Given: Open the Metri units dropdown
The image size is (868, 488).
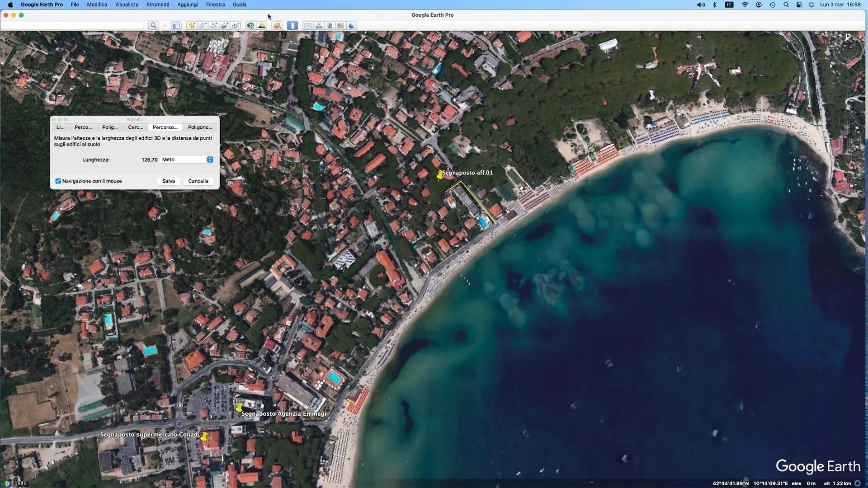Looking at the screenshot, I should coord(187,160).
